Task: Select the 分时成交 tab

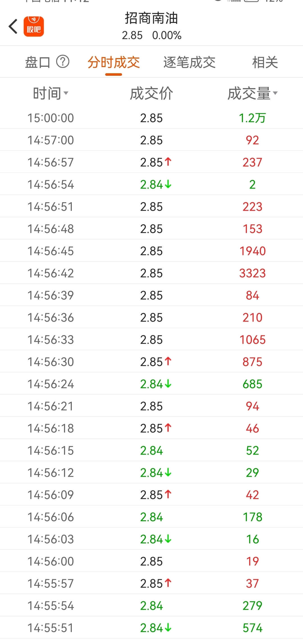Action: tap(114, 62)
